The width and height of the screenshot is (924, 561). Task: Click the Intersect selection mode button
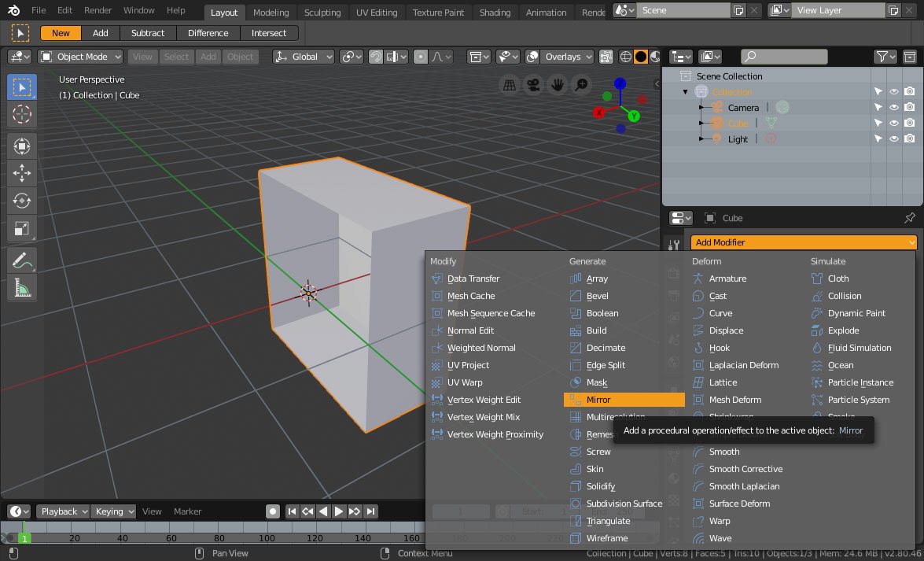(269, 33)
